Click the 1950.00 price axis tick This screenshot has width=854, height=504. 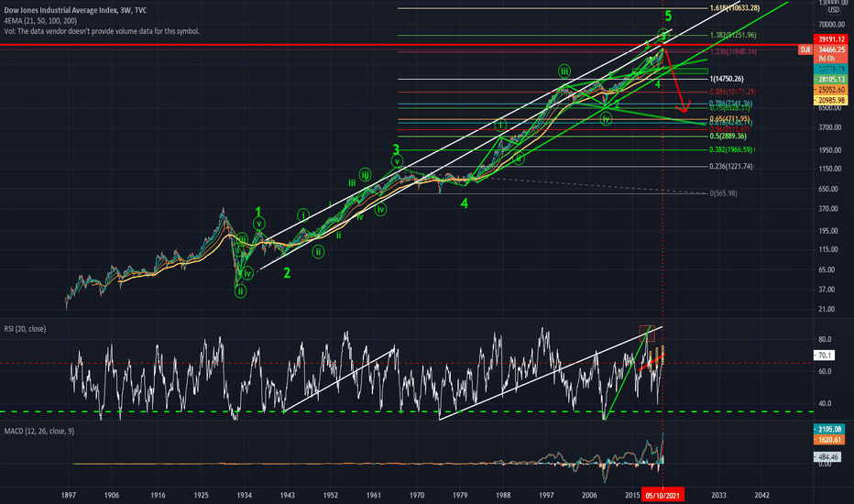coord(830,150)
